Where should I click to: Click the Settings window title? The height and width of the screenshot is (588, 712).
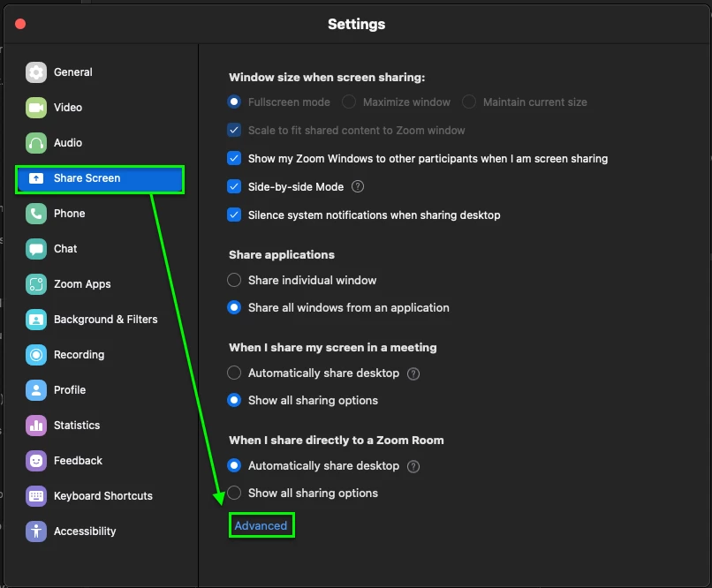point(357,24)
